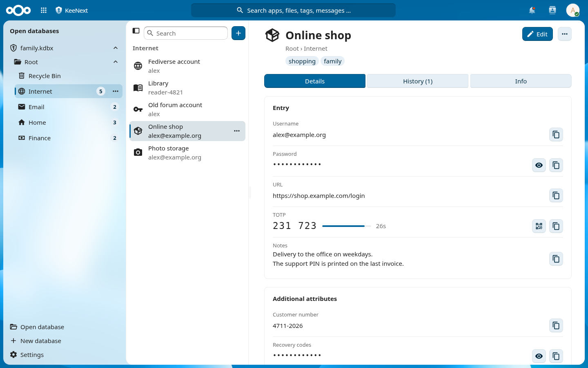This screenshot has width=588, height=368.
Task: Reveal the hidden password
Action: pyautogui.click(x=539, y=165)
